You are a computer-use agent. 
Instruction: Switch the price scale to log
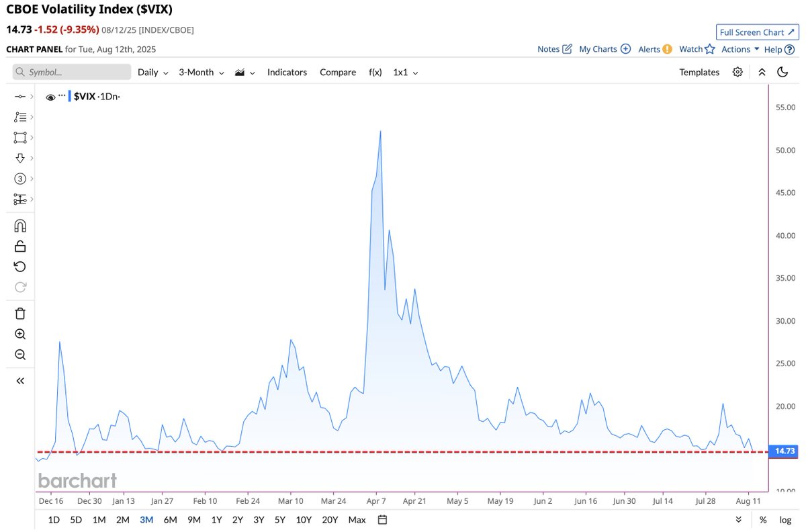[x=785, y=519]
